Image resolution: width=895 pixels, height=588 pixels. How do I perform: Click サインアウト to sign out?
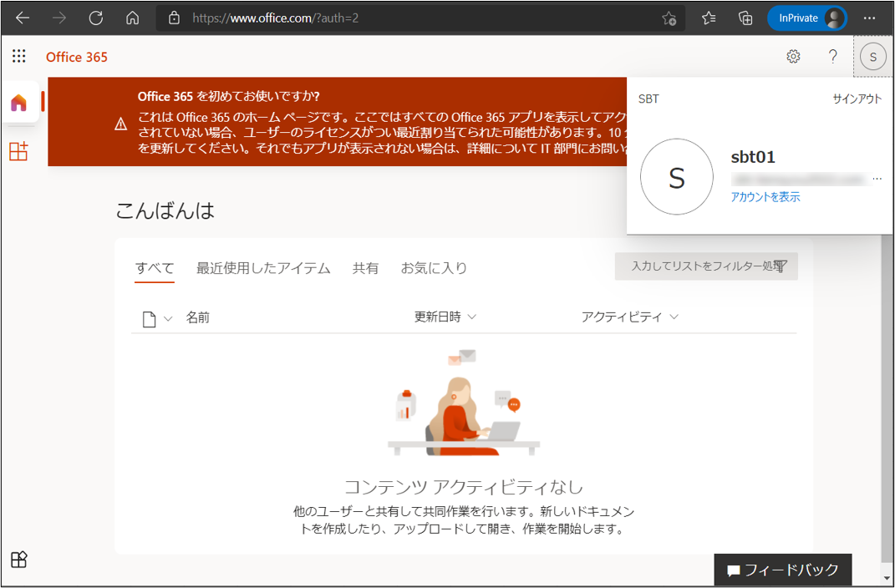857,99
